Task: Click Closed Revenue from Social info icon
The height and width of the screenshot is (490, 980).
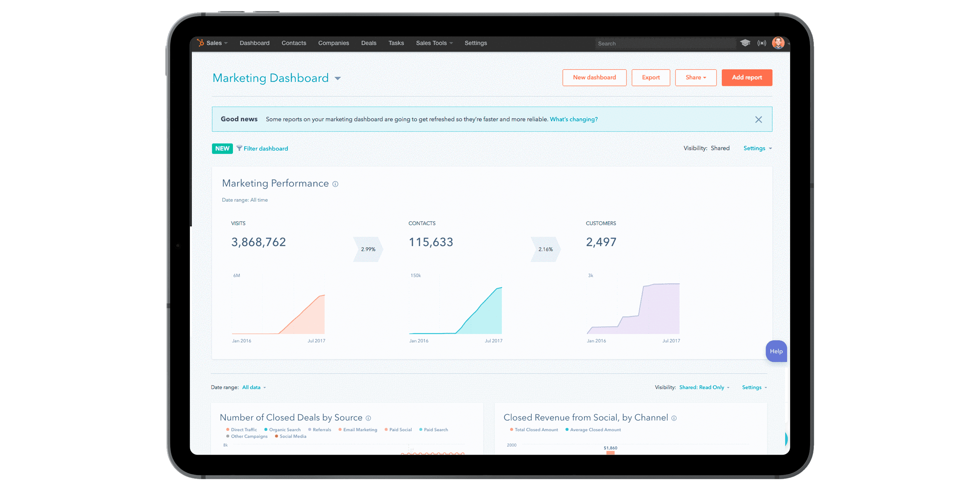Action: tap(674, 418)
